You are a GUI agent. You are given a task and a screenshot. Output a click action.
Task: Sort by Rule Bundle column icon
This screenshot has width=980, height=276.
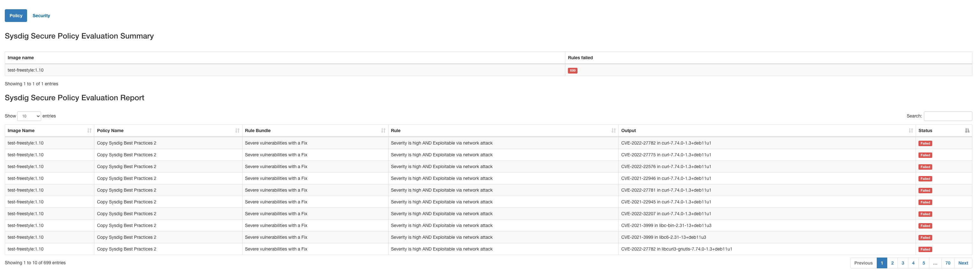pyautogui.click(x=383, y=131)
